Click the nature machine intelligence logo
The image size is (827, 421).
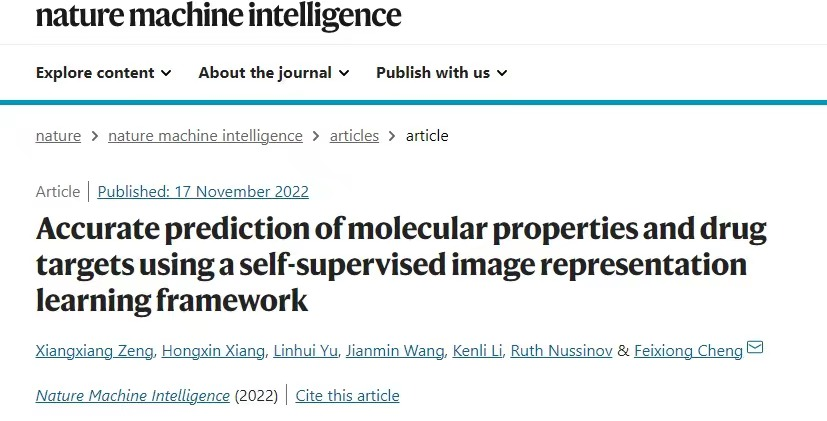218,16
